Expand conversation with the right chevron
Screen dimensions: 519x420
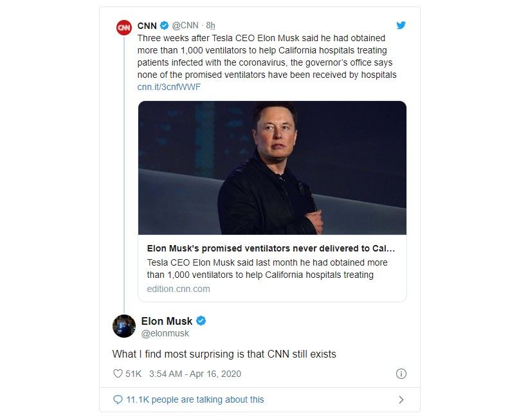tap(401, 399)
